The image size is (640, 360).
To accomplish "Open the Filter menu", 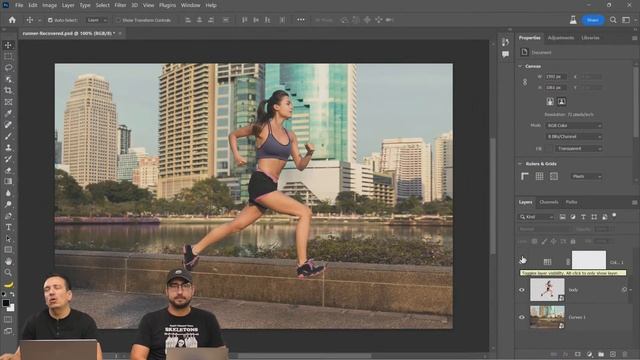I will [x=120, y=5].
